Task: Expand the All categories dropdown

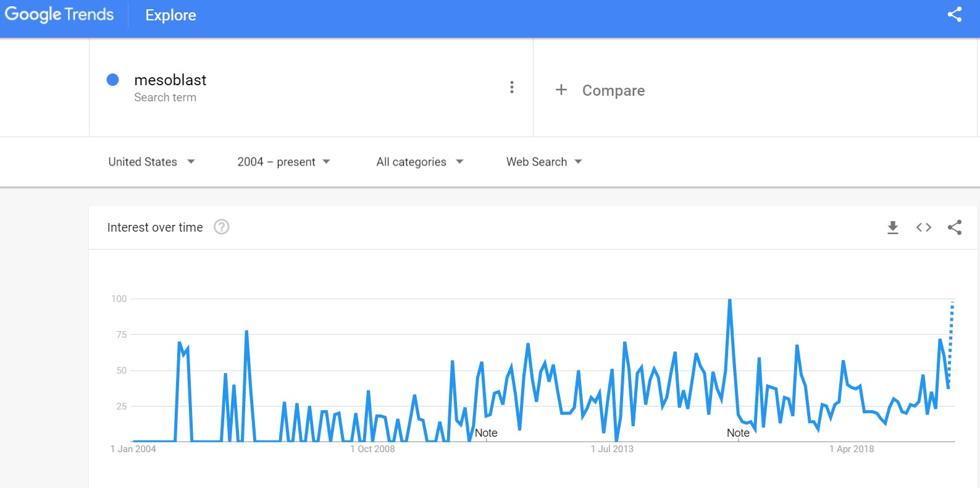Action: [420, 162]
